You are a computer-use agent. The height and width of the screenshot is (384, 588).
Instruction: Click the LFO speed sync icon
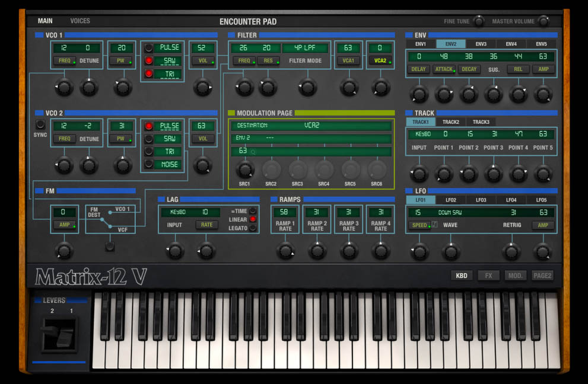(435, 225)
